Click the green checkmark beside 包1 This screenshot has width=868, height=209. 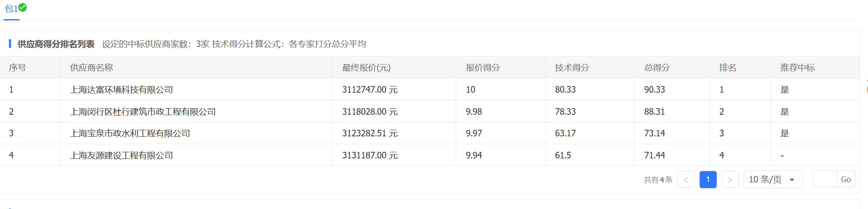tap(23, 7)
